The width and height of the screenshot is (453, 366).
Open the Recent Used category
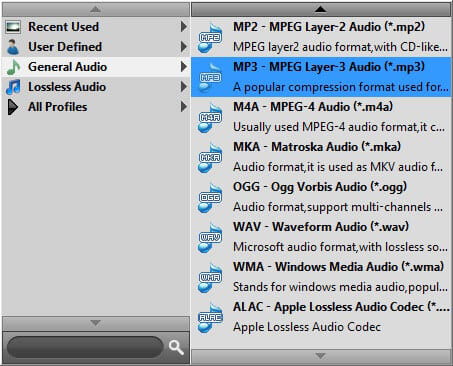tap(96, 27)
